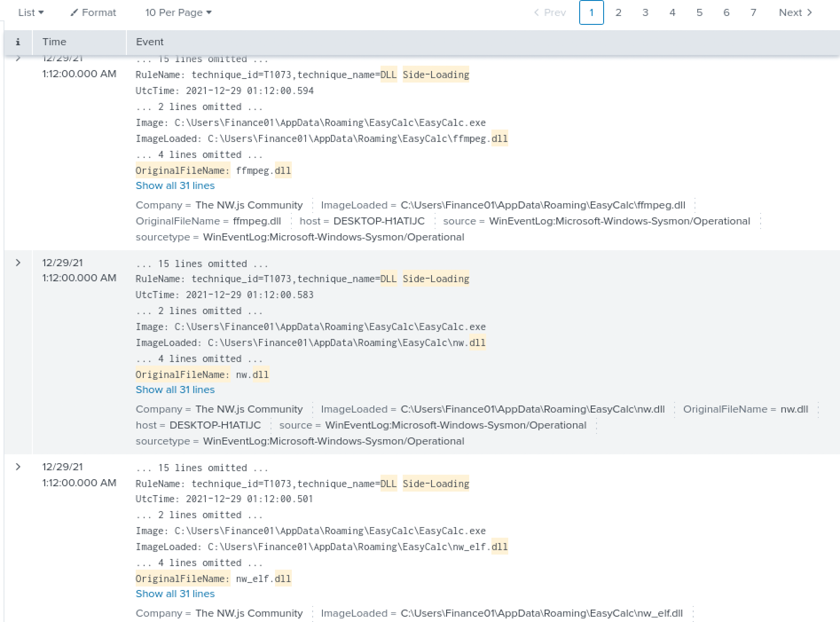840x622 pixels.
Task: Click highlighted OriginalFileName: ffmpeg.dll raw line
Action: pos(213,170)
